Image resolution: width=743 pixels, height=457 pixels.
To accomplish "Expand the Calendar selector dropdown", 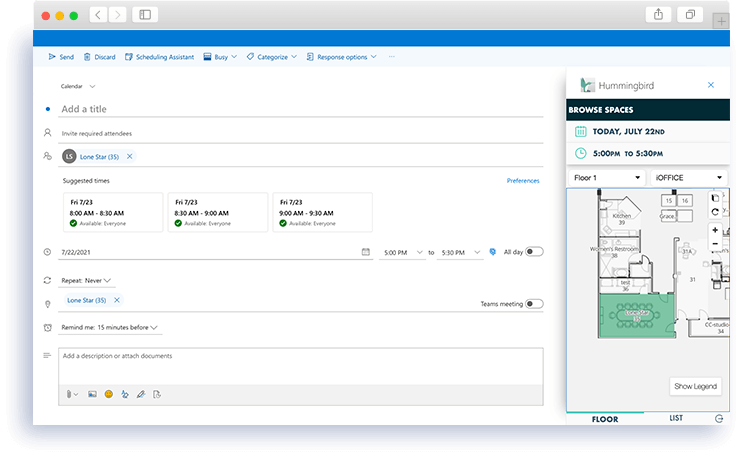I will click(78, 86).
